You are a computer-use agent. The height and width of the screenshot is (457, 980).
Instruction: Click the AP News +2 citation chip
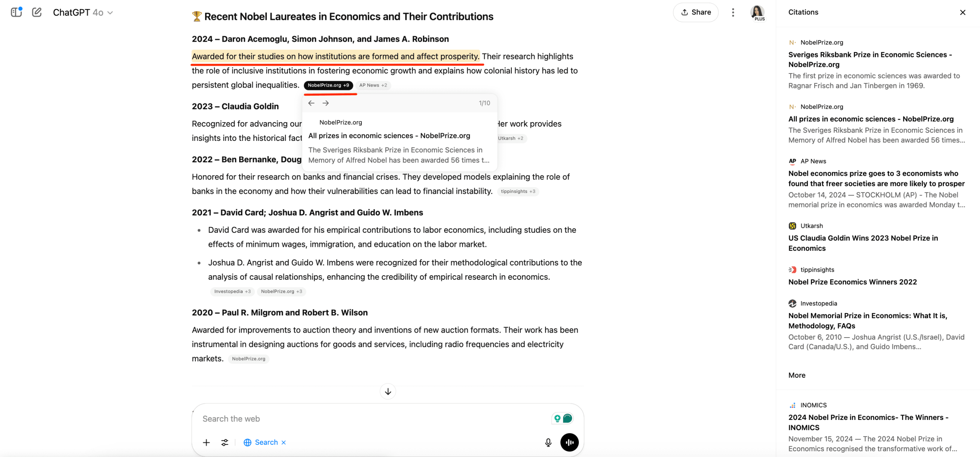coord(373,85)
